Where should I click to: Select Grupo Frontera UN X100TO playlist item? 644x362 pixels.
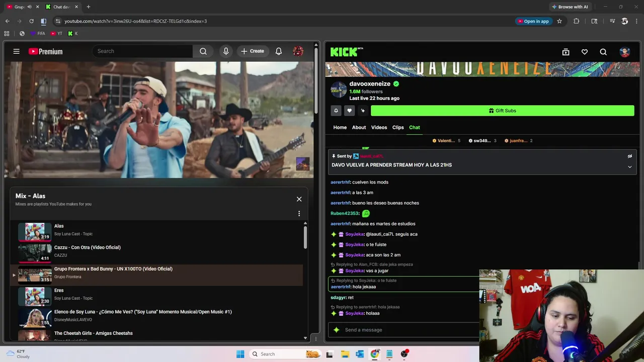click(157, 274)
